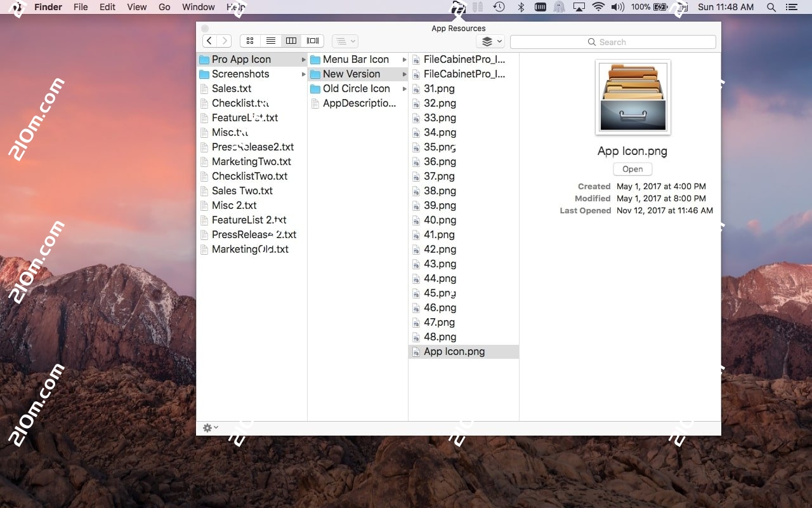Viewport: 812px width, 508px height.
Task: Open the tags dropdown near the search field
Action: pyautogui.click(x=490, y=41)
